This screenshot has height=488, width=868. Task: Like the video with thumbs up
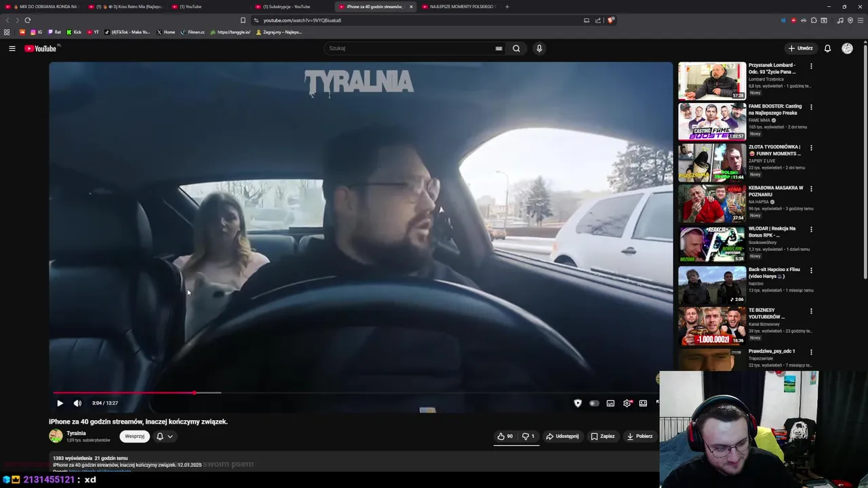coord(505,436)
